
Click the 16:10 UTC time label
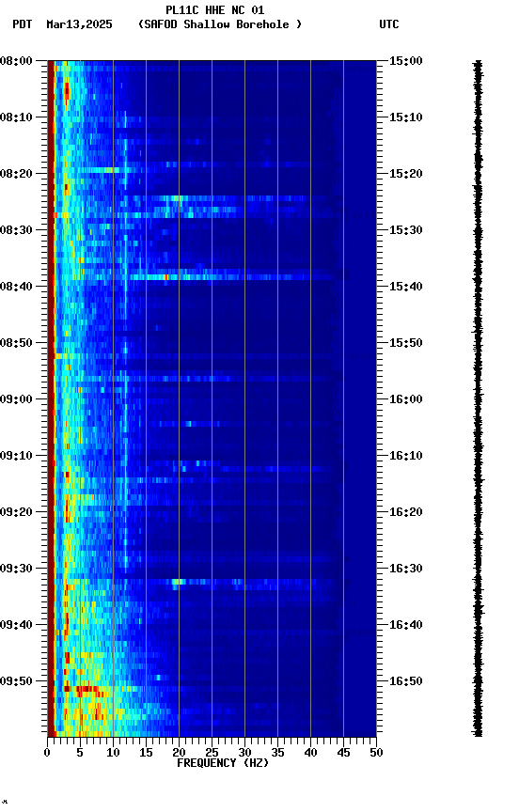point(405,456)
